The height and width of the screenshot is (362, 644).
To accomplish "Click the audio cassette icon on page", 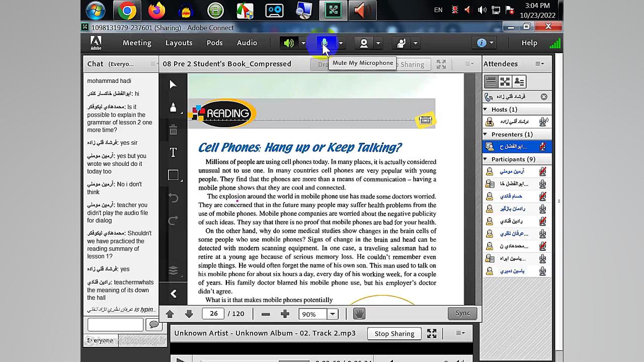I will click(x=426, y=120).
